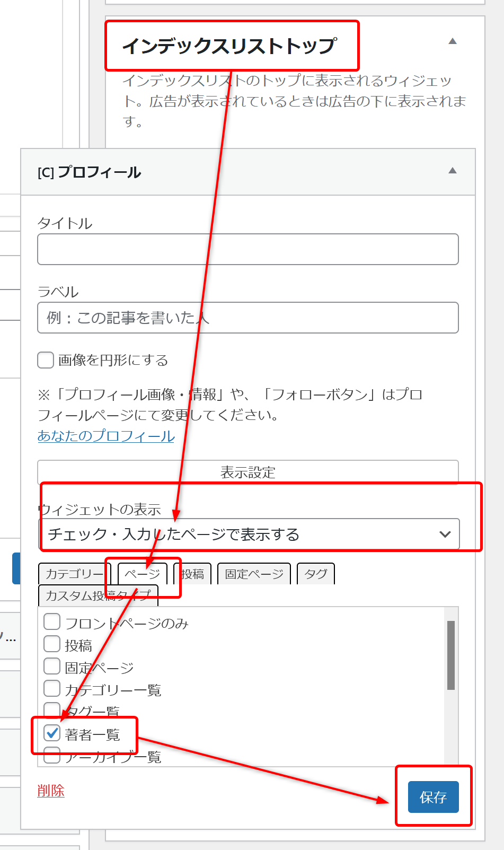Image resolution: width=504 pixels, height=850 pixels.
Task: Switch to the 投稿 tab
Action: [x=193, y=574]
